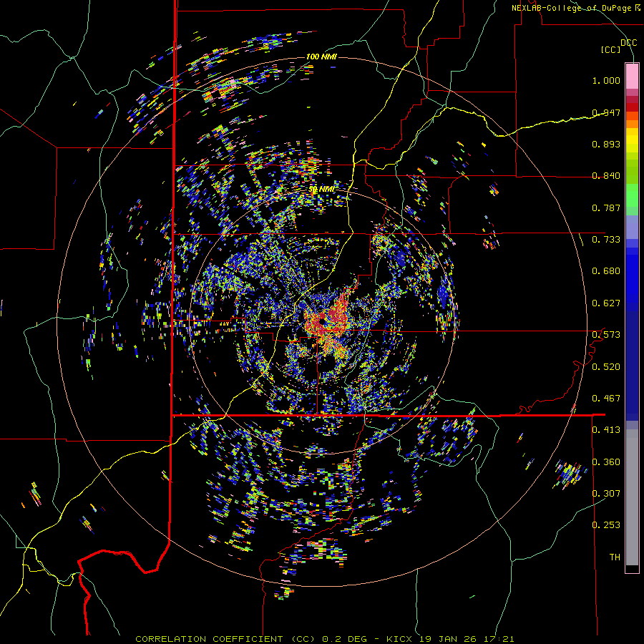Select the 0.573 scale value

pos(606,335)
